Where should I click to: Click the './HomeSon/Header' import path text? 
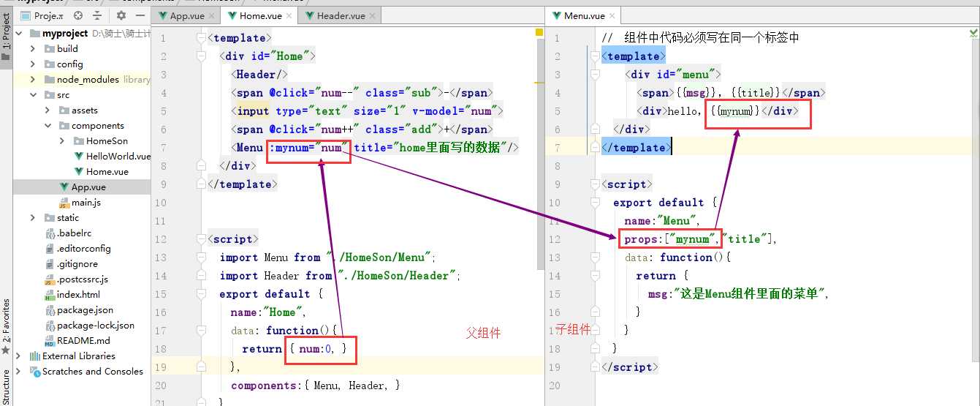coord(398,276)
